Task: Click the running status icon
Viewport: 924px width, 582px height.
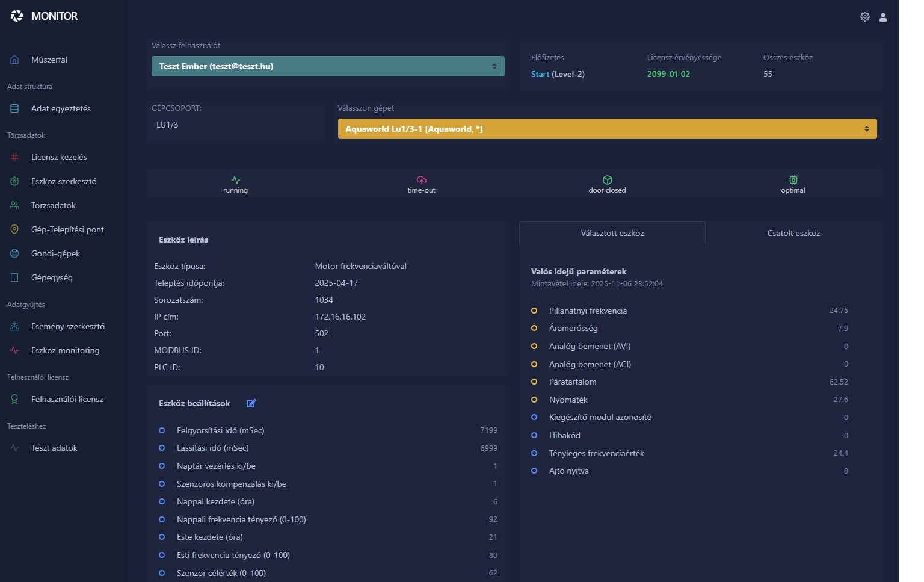Action: point(235,180)
